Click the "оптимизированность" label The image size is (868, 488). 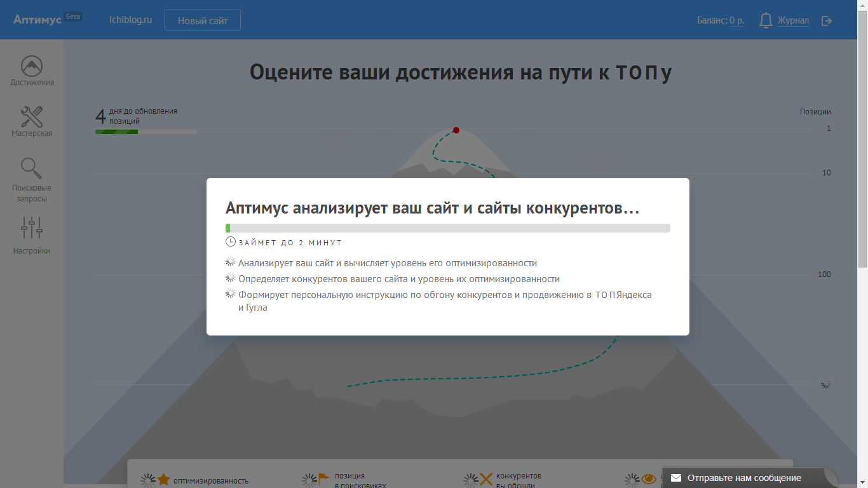[x=211, y=481]
